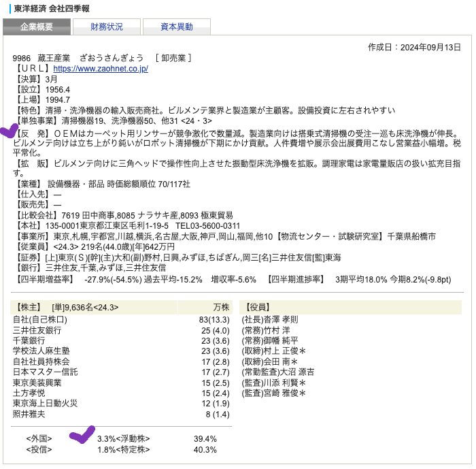The height and width of the screenshot is (469, 476).
Task: Select the 作成日 2024年09月13日 text
Action: pyautogui.click(x=414, y=48)
